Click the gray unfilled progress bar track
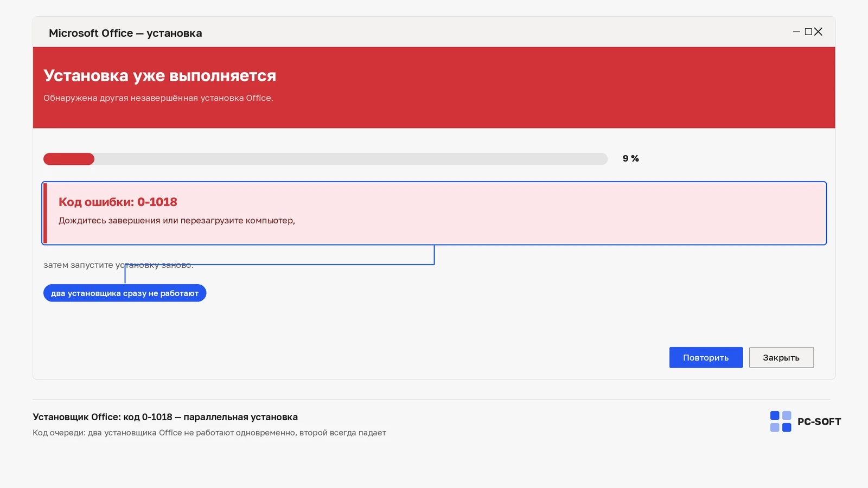This screenshot has width=868, height=488. tap(351, 159)
